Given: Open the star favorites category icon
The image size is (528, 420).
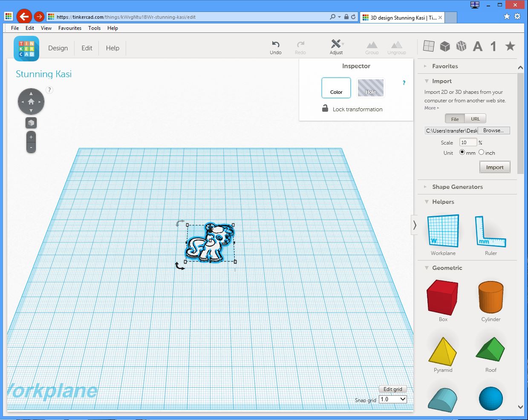Looking at the screenshot, I should [510, 46].
